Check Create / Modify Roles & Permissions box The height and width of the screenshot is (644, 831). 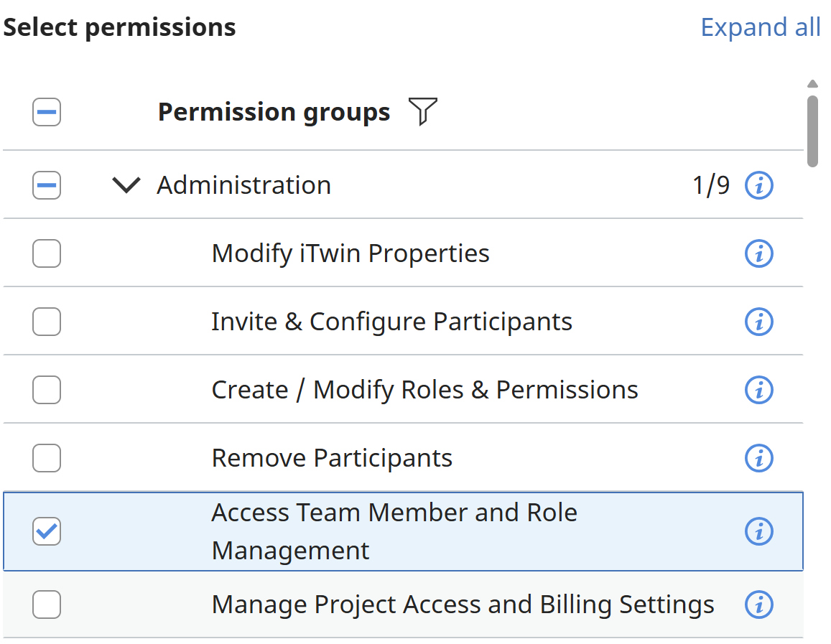[x=47, y=390]
